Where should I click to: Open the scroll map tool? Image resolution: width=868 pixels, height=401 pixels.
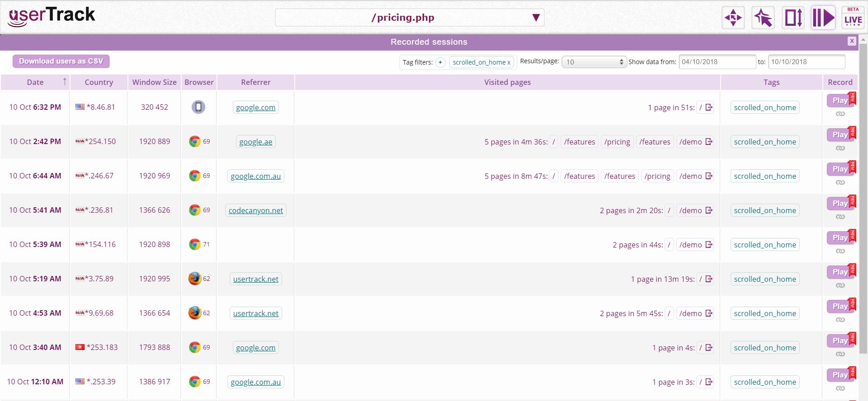793,18
